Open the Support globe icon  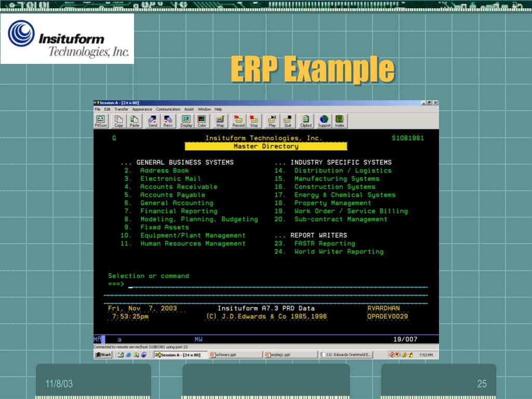324,121
